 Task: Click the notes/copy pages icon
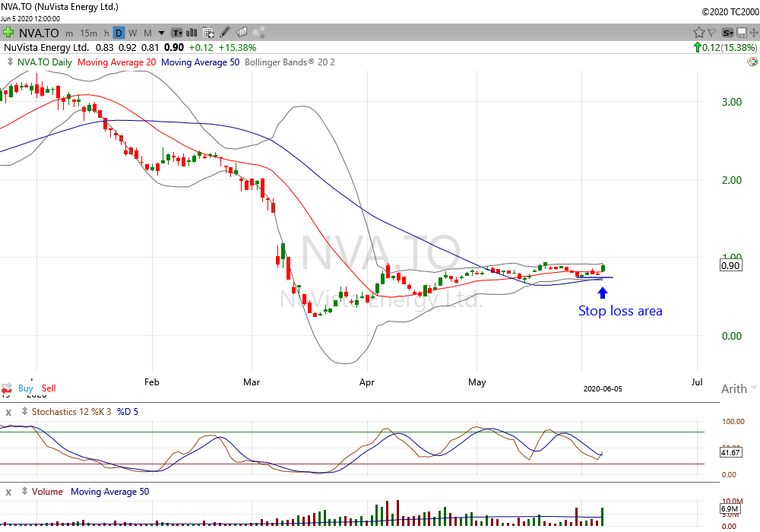242,33
